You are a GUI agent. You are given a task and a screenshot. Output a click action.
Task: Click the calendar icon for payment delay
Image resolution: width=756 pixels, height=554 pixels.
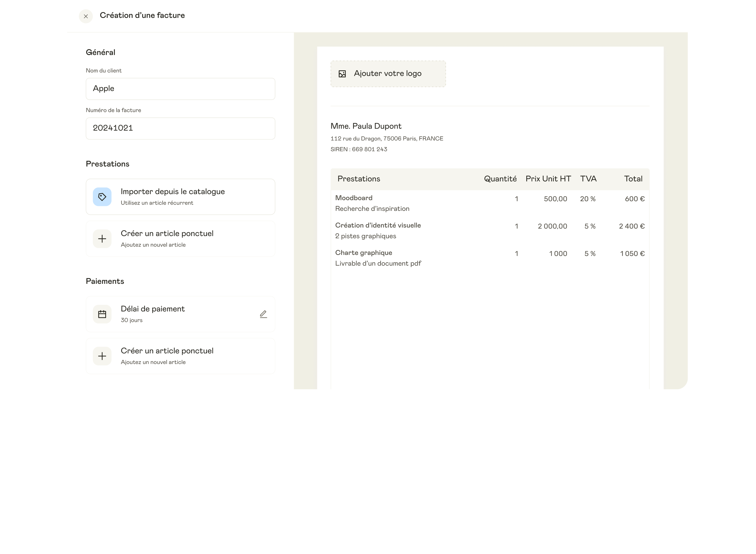[102, 314]
